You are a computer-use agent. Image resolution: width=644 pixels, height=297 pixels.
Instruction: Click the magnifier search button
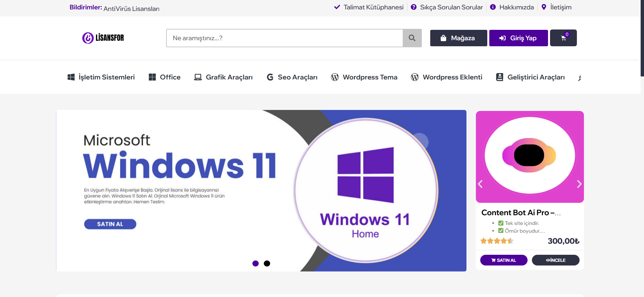412,38
